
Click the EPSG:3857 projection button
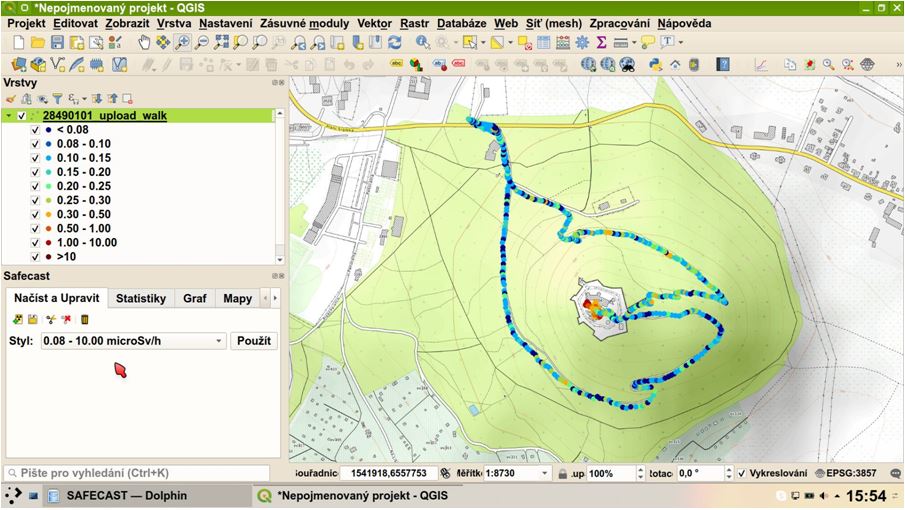pos(848,473)
